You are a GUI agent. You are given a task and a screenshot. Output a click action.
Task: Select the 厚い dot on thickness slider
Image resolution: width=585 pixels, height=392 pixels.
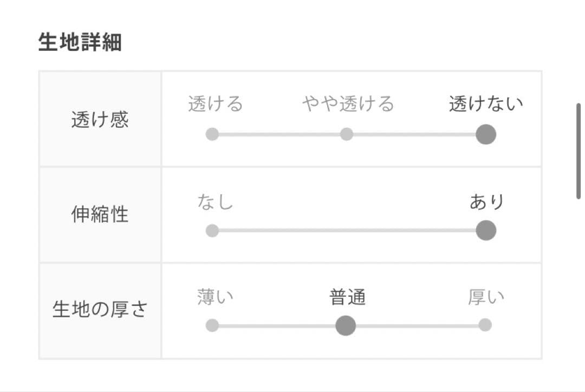(x=485, y=325)
